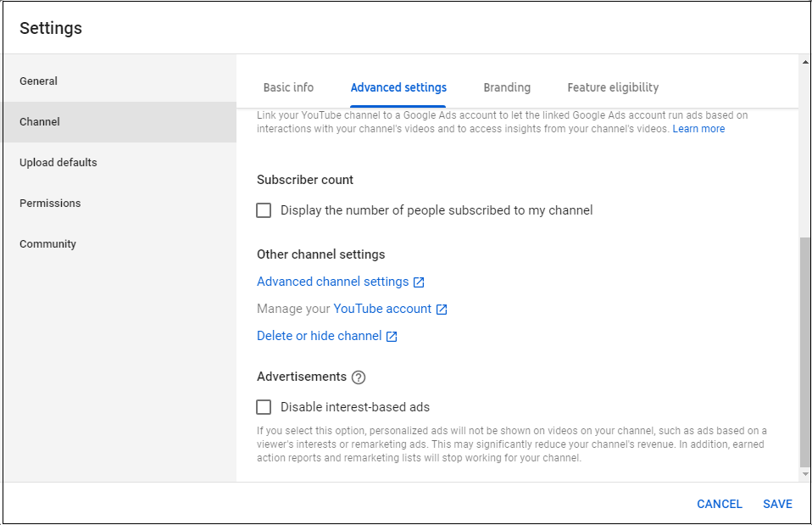
Task: Go to the Feature eligibility tab
Action: 613,87
